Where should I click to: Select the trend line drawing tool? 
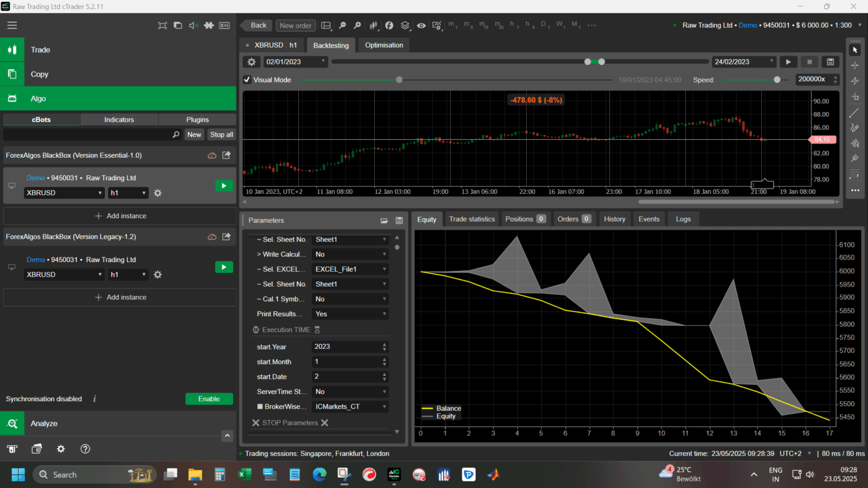854,113
